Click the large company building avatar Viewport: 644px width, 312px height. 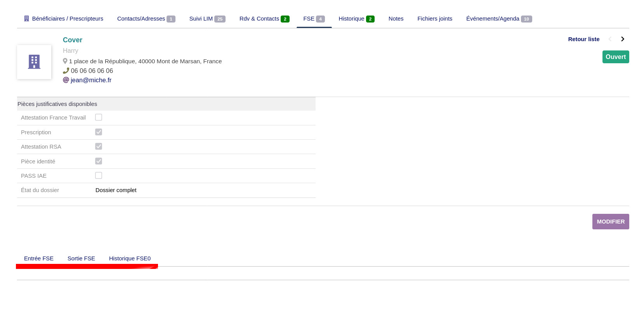(x=34, y=62)
